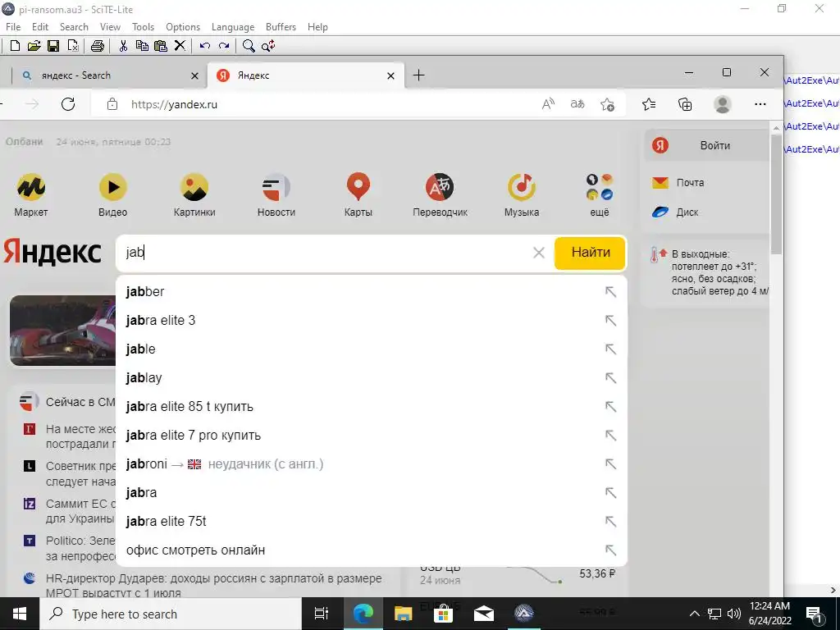Select the jabber suggestion
Screen dimensions: 840x630
[372, 292]
